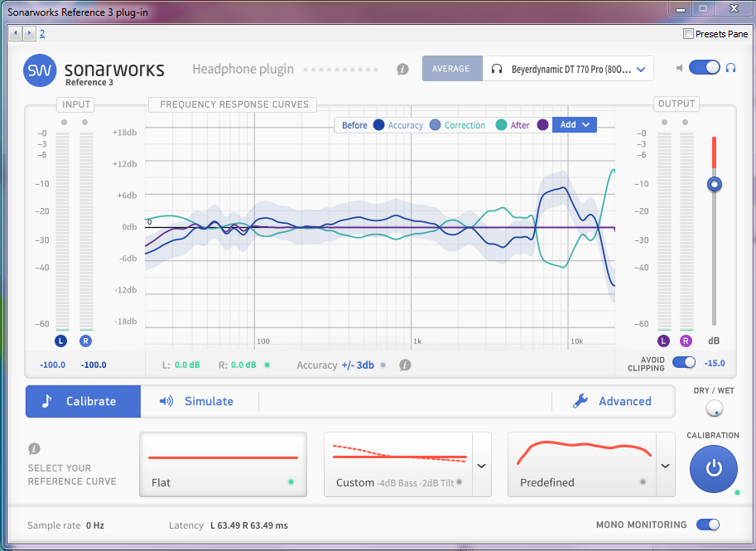
Task: Click the input left -100.0 level value
Action: pyautogui.click(x=52, y=365)
